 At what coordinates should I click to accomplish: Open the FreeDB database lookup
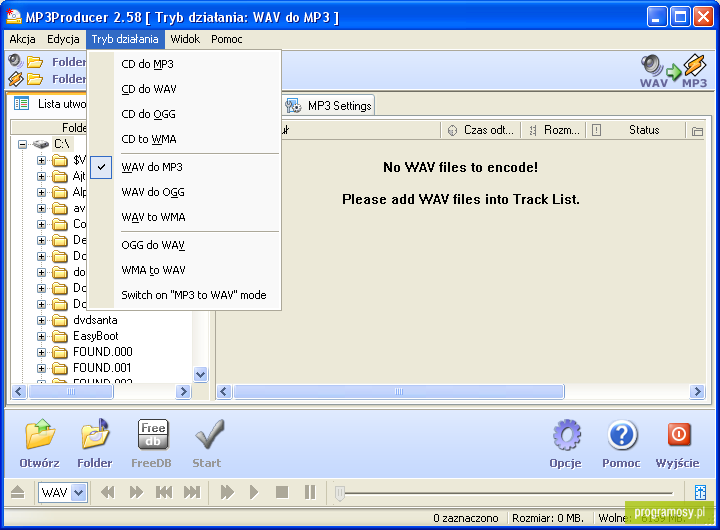pos(153,434)
